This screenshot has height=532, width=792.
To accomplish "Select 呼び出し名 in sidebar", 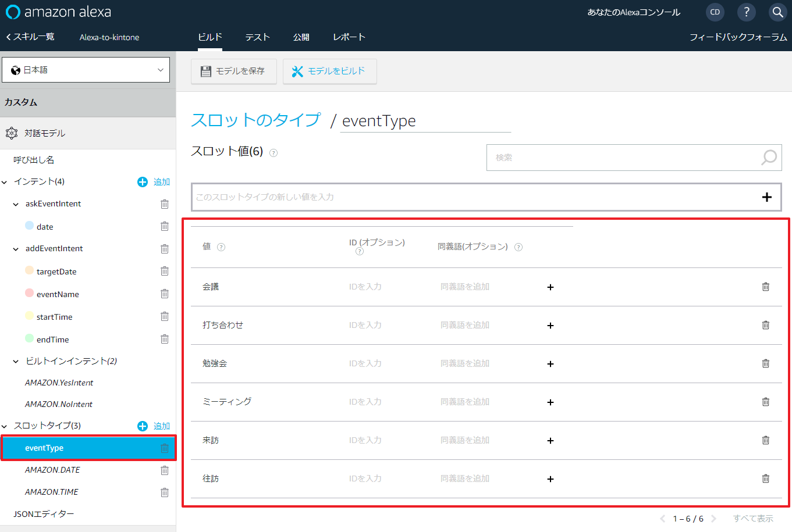I will coord(34,160).
